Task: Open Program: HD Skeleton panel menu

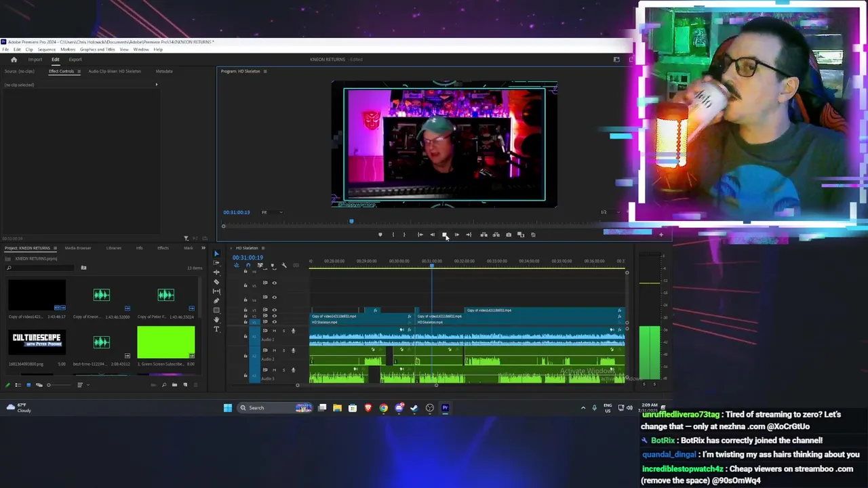Action: click(264, 71)
